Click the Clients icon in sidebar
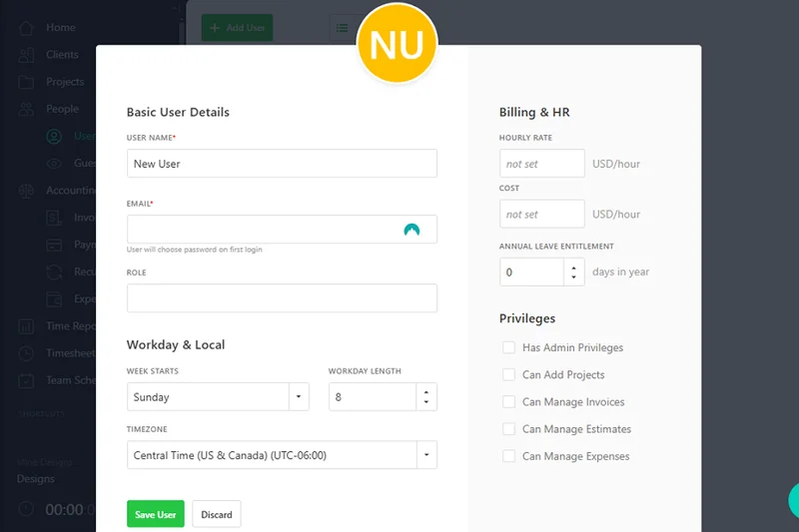799x532 pixels. point(25,55)
